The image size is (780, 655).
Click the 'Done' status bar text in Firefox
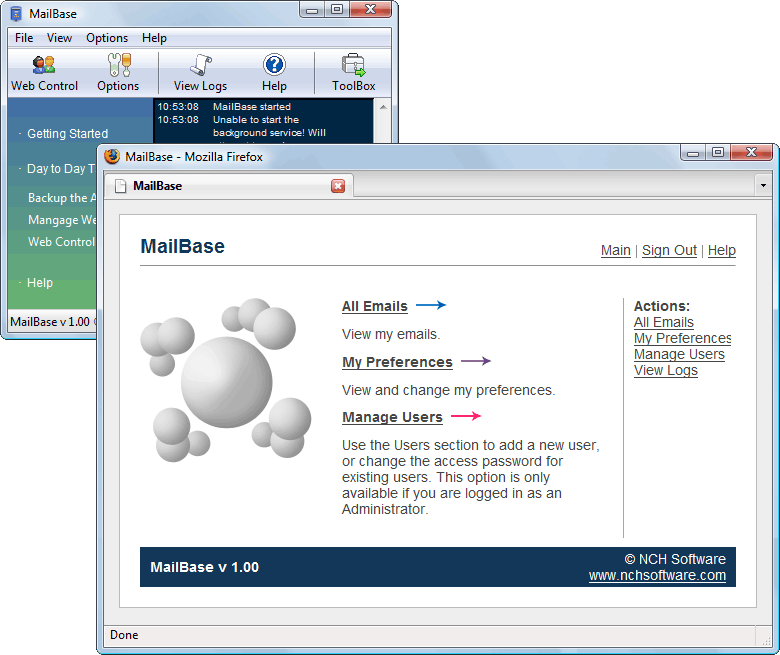[x=124, y=635]
